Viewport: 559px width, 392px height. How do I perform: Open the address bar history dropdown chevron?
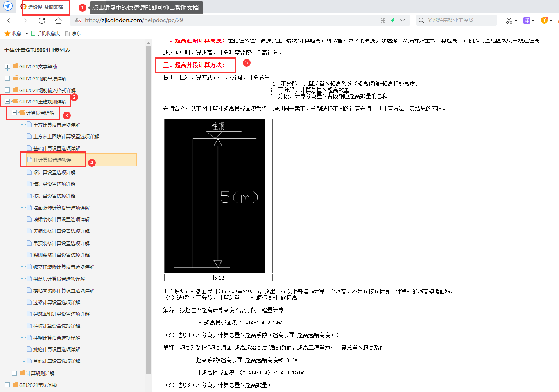(402, 20)
